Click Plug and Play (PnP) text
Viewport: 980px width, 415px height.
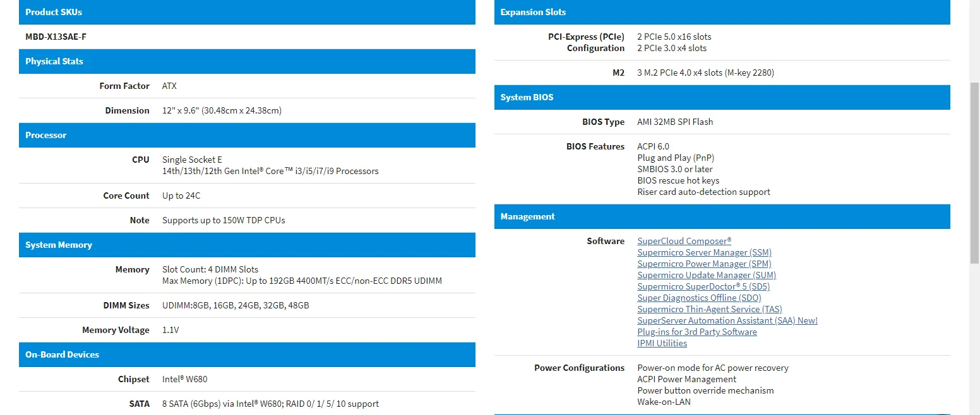(676, 158)
